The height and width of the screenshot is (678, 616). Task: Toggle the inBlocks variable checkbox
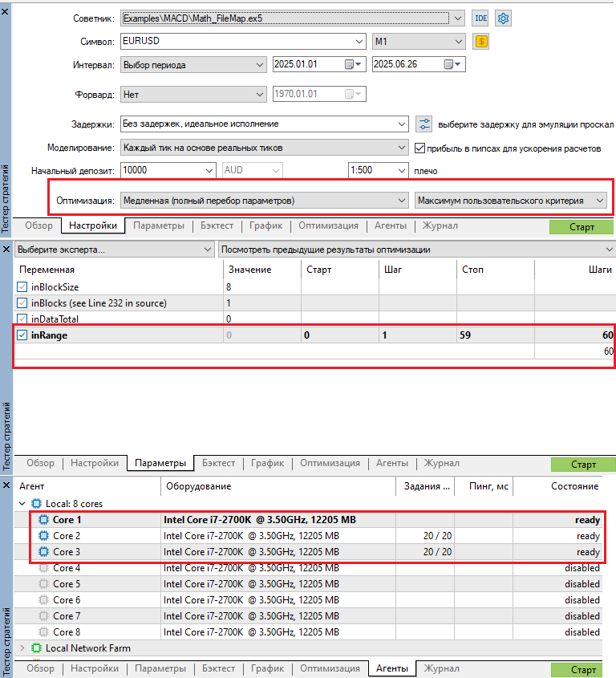22,302
